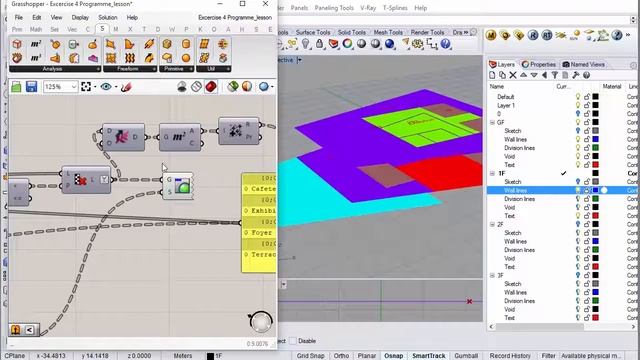Open the 125% zoom dropdown

73,87
